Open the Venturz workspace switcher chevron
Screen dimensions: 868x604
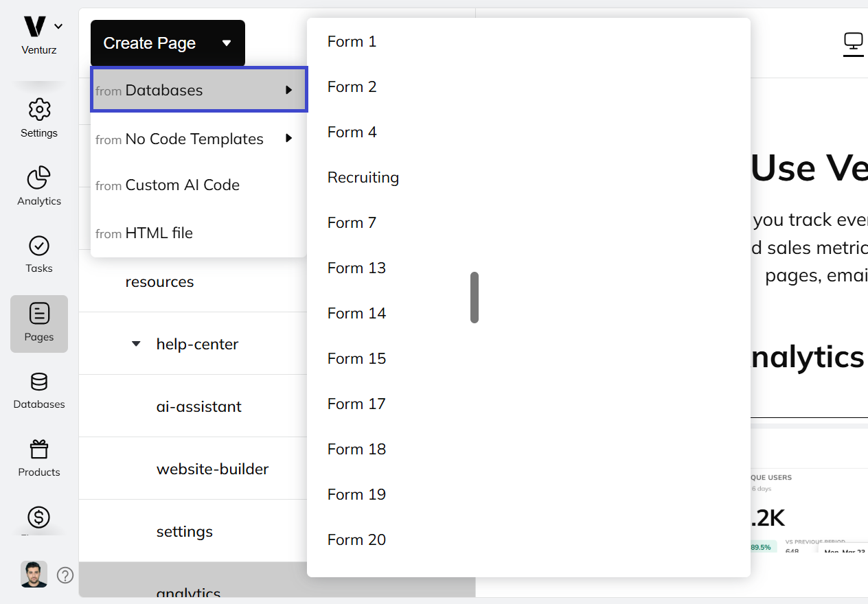click(58, 25)
